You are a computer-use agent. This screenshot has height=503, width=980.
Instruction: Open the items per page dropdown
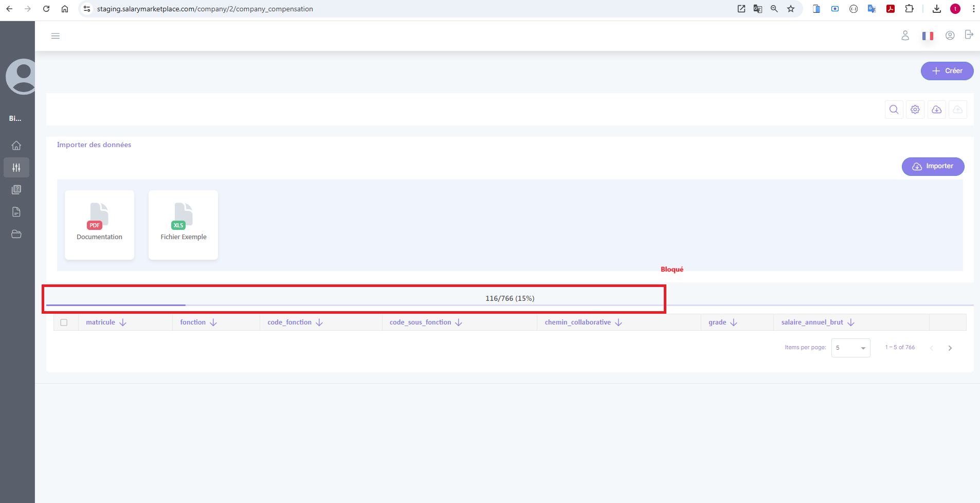click(x=850, y=348)
